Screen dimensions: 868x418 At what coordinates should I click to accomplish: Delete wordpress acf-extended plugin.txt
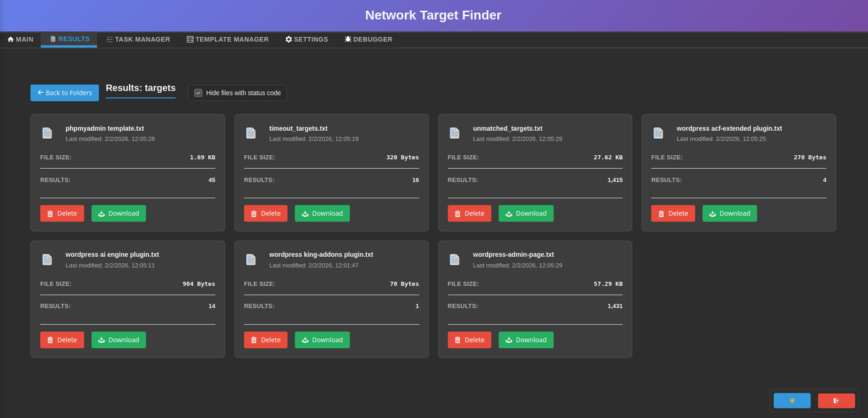(673, 213)
